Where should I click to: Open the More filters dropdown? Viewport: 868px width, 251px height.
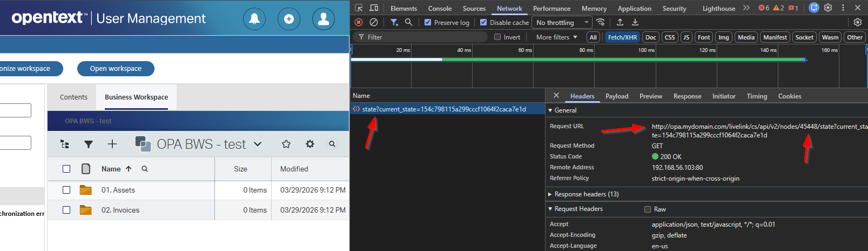tap(557, 37)
